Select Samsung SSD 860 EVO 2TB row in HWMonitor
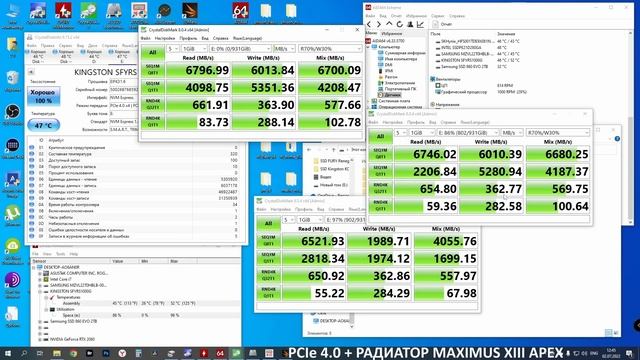 coord(73,321)
